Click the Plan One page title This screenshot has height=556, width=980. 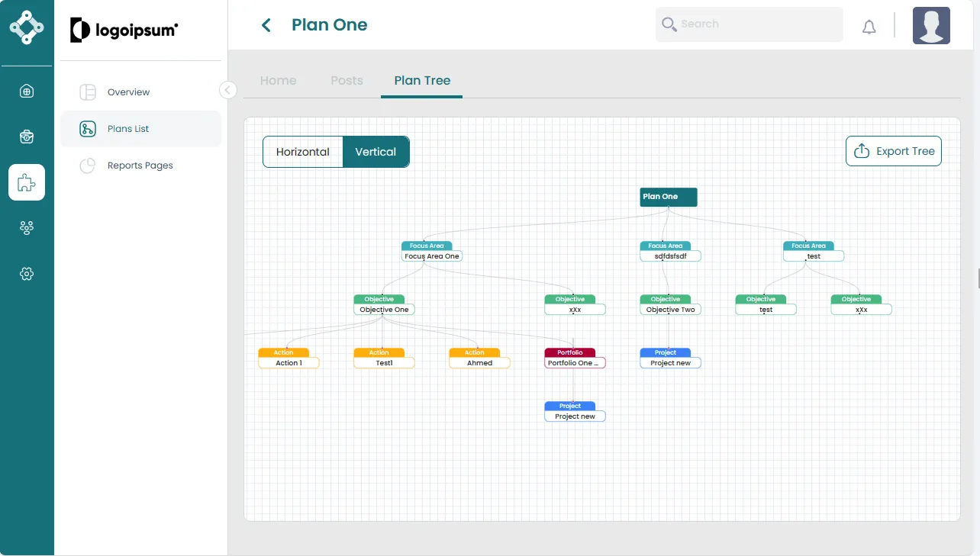coord(330,25)
